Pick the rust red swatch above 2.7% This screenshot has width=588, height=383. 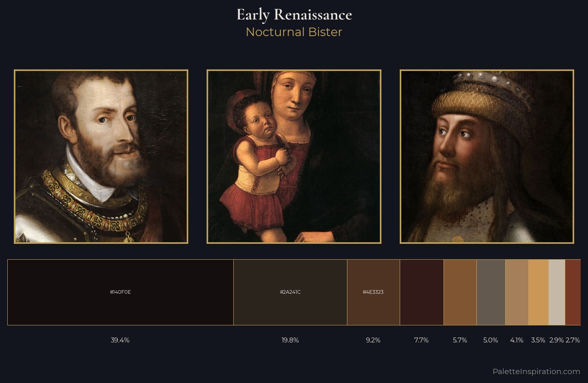[573, 292]
